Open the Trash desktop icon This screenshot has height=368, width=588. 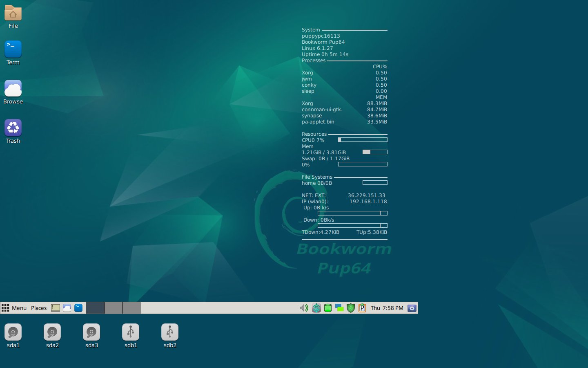13,128
